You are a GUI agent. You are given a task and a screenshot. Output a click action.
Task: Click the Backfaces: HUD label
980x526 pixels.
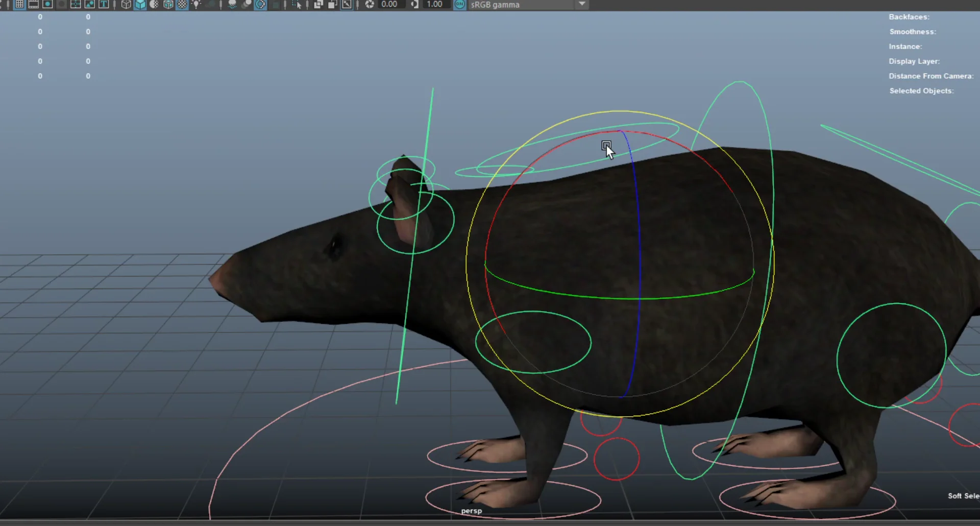coord(909,17)
